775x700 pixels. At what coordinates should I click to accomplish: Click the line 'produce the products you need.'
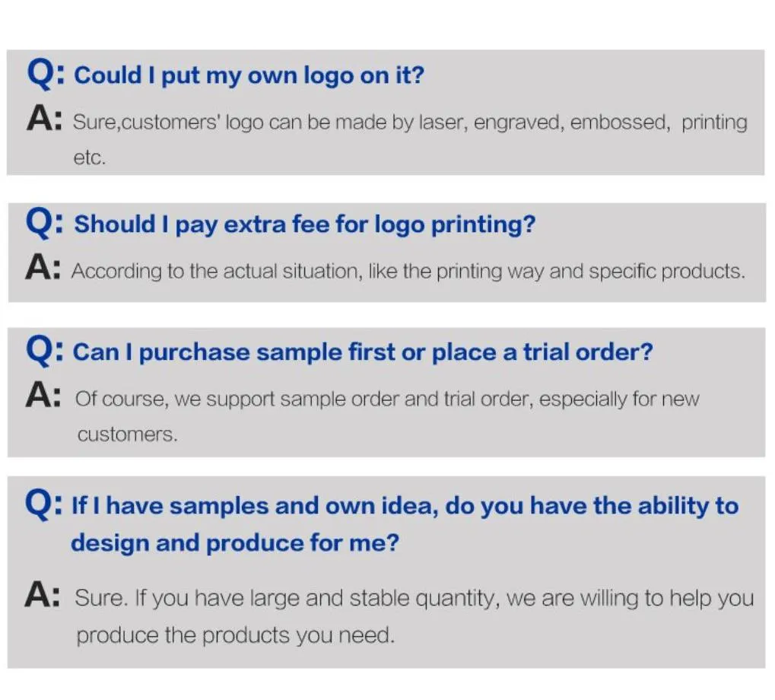236,635
